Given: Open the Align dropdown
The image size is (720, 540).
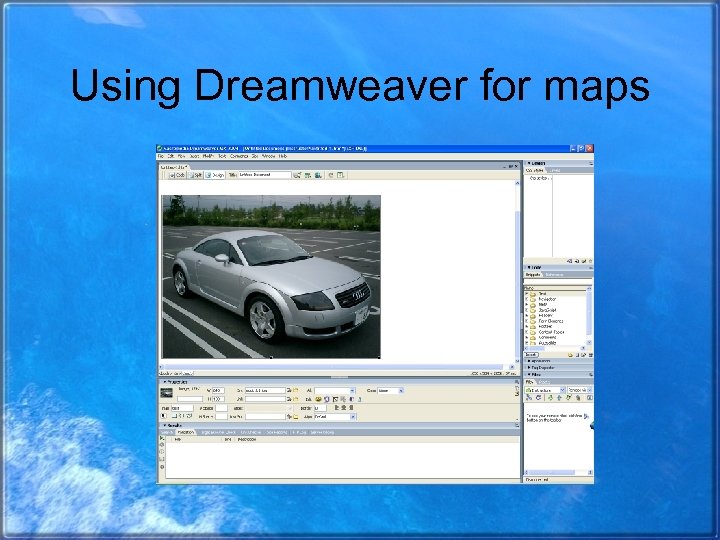Looking at the screenshot, I should click(353, 416).
